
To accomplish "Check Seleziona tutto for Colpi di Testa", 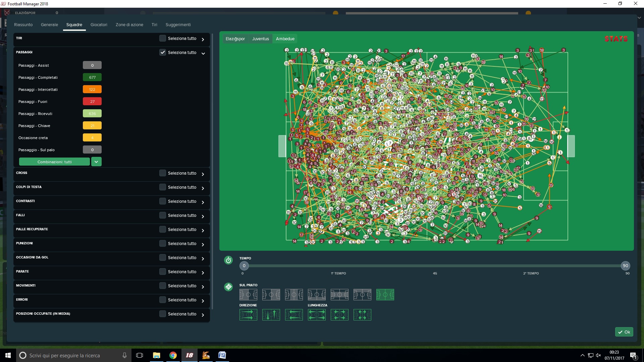I will point(163,187).
